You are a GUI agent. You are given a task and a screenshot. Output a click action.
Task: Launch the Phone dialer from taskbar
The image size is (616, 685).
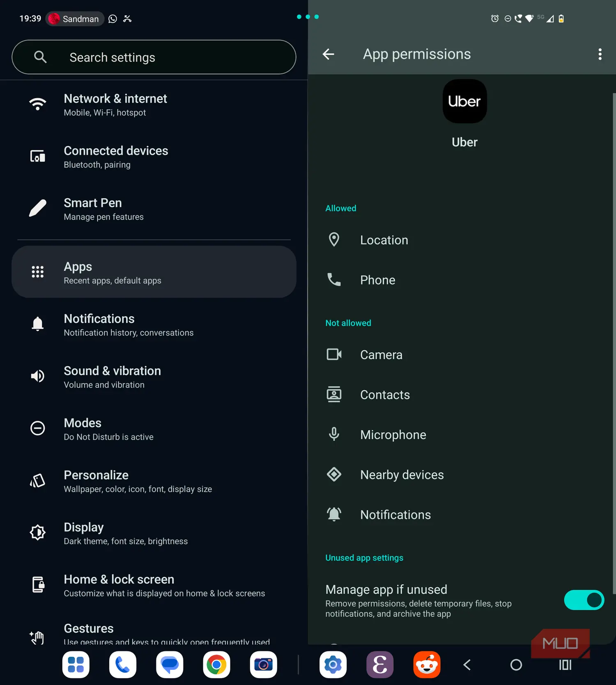coord(123,664)
